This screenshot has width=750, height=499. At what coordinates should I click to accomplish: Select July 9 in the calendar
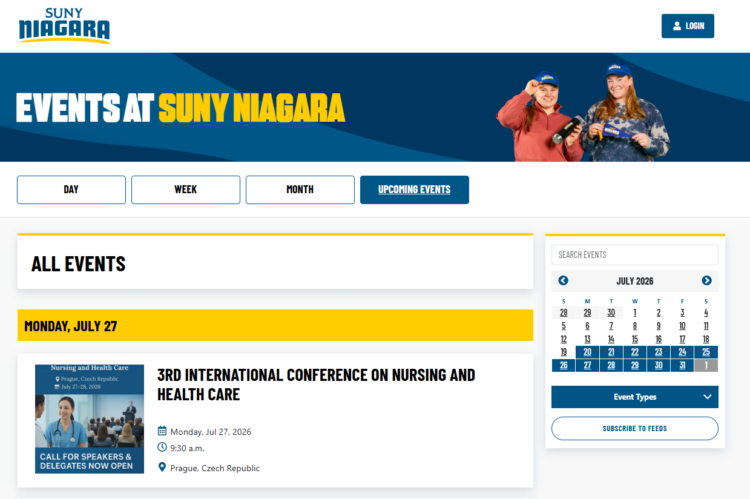[x=659, y=326]
